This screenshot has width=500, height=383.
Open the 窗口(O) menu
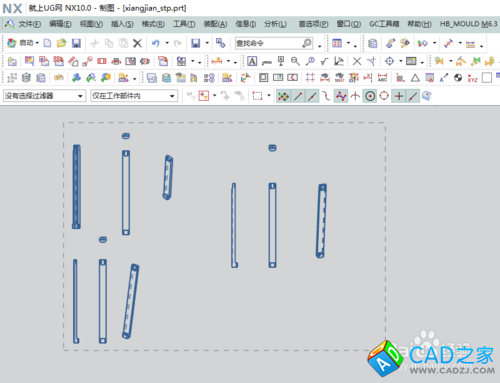coord(349,24)
